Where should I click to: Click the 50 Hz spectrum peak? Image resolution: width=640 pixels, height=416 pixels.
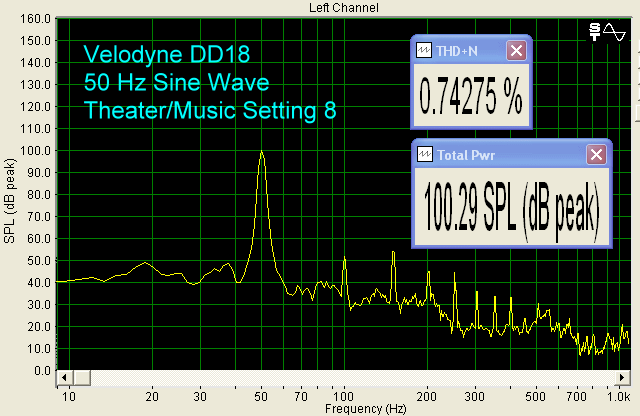pos(261,153)
